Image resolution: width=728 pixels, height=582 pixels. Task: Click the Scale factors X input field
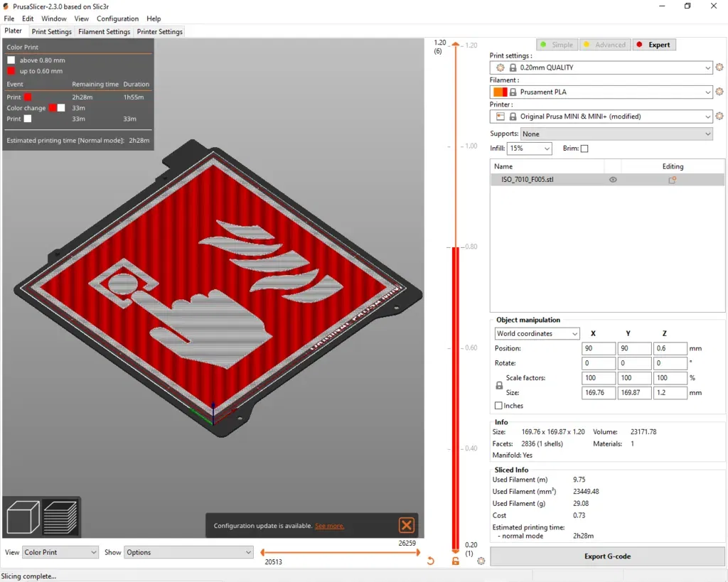[599, 378]
